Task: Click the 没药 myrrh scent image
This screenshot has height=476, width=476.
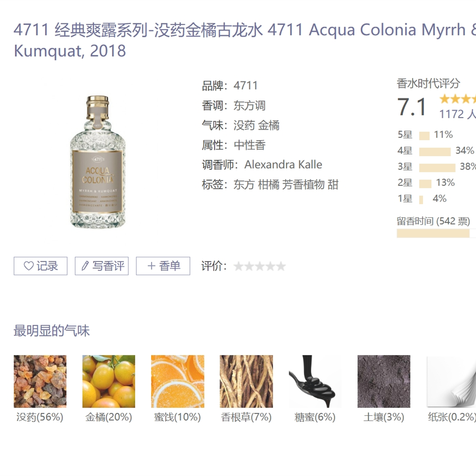Action: 40,381
